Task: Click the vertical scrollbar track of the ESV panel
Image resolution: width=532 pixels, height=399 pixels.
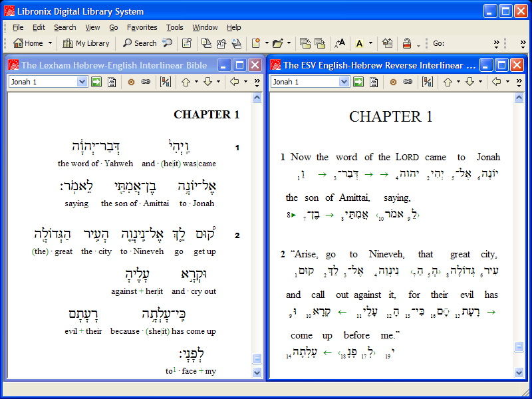Action: tap(519, 233)
